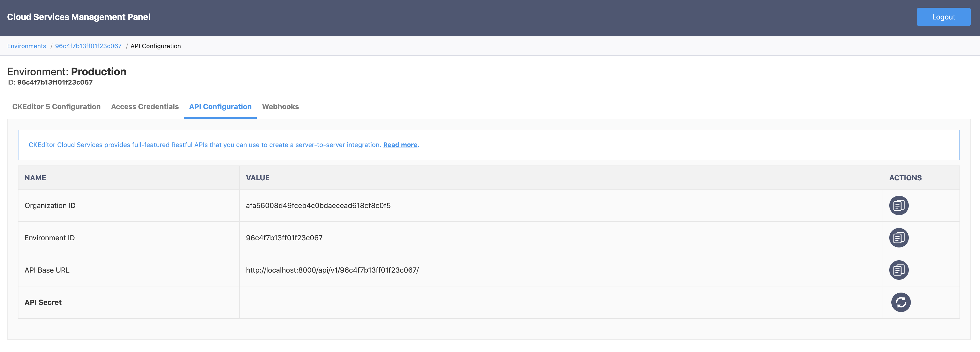This screenshot has height=352, width=980.
Task: Click the ID text under the Production heading
Action: coord(50,82)
